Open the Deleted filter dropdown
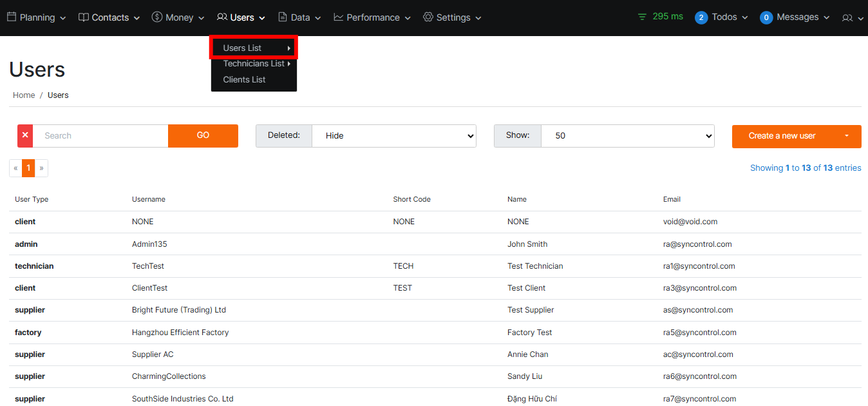Viewport: 868px width, 406px height. [393, 136]
